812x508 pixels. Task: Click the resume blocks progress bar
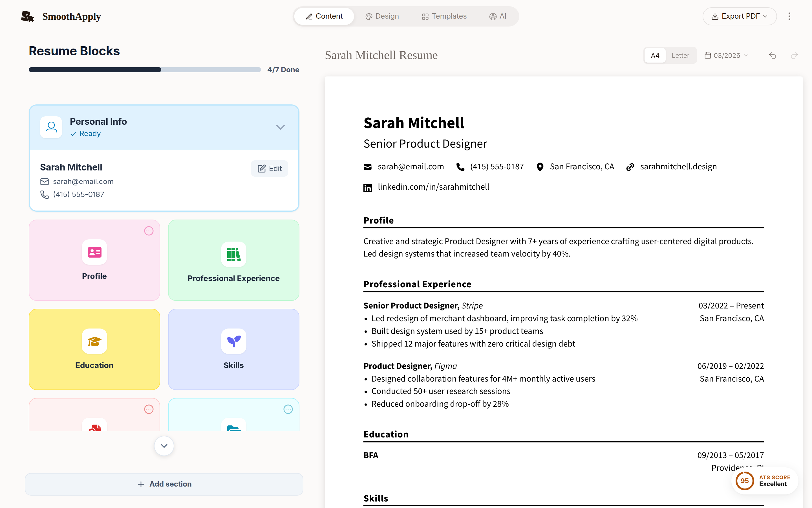point(145,69)
